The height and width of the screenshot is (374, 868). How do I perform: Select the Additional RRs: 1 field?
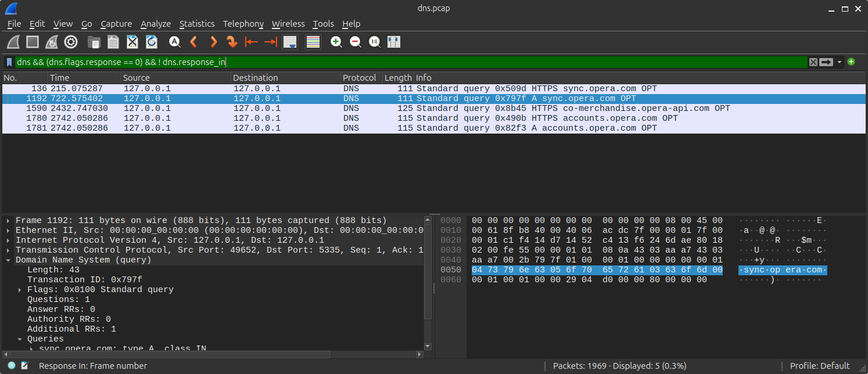[x=72, y=329]
